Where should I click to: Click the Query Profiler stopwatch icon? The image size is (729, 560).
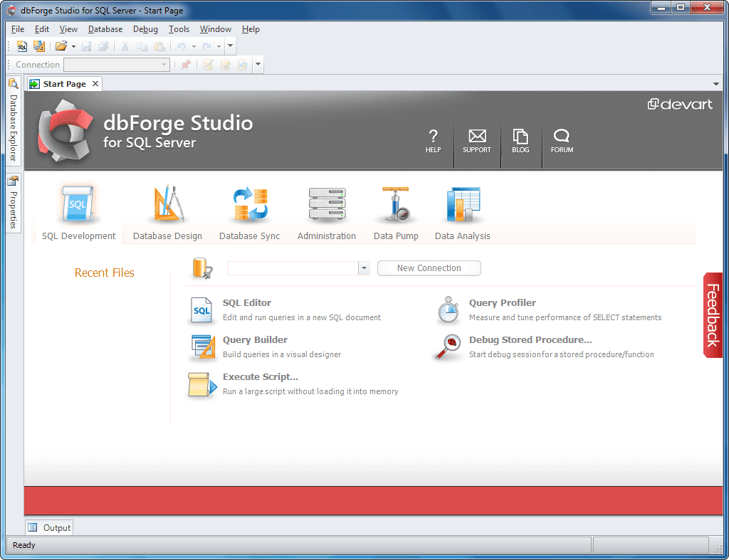click(449, 310)
